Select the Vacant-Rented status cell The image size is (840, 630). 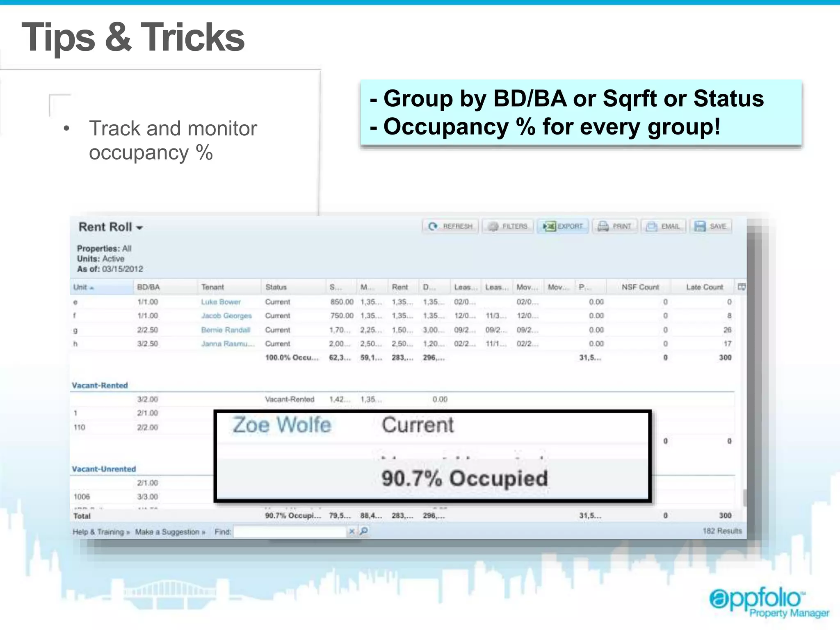tap(290, 399)
